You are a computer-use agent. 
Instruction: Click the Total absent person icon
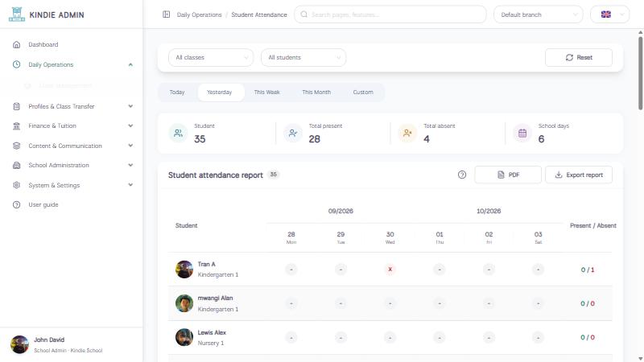coord(407,133)
